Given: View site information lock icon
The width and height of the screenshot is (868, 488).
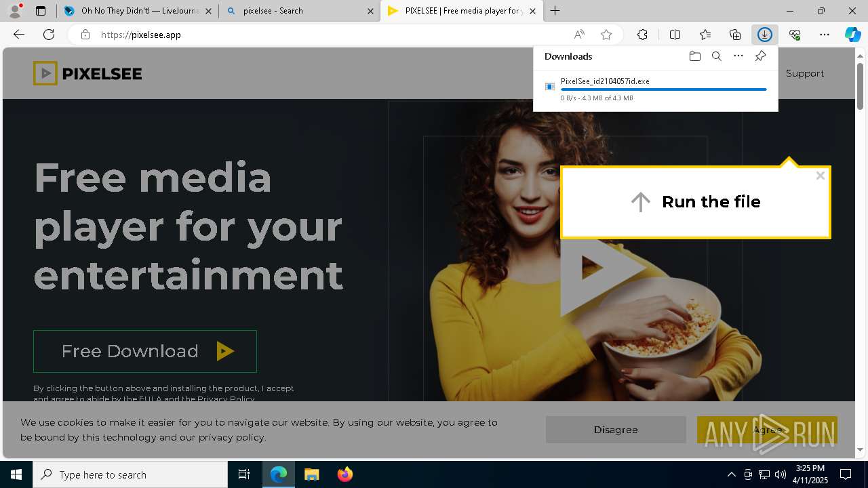Looking at the screenshot, I should click(85, 35).
